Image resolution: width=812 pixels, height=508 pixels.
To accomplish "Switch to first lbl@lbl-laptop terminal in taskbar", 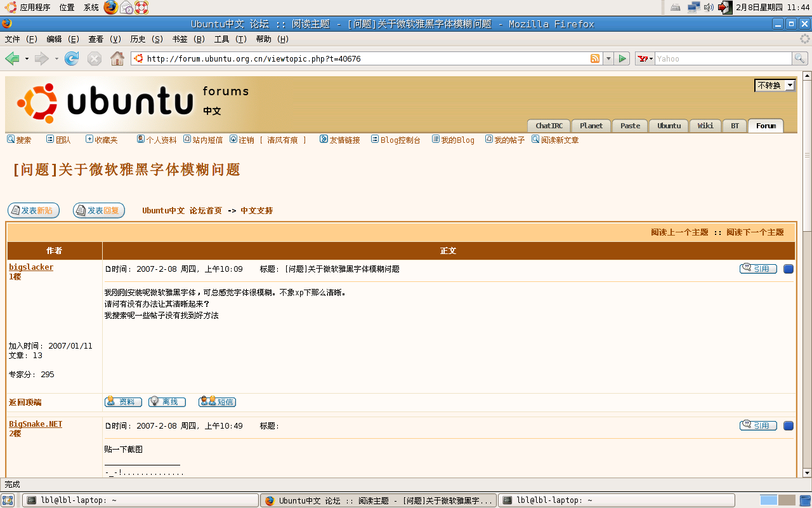I will [141, 500].
